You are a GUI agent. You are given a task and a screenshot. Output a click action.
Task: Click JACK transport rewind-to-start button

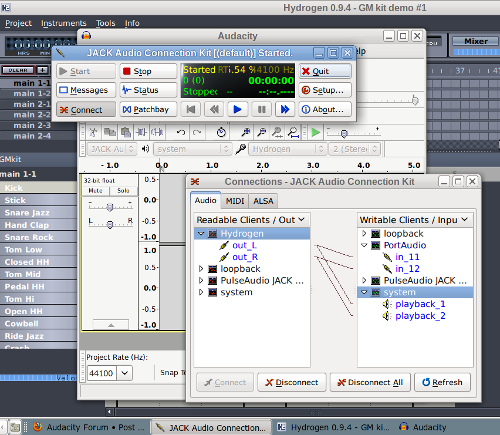coord(191,109)
